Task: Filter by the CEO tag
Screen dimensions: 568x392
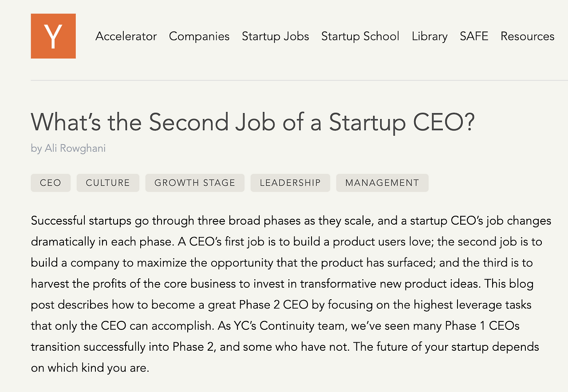Action: (51, 183)
